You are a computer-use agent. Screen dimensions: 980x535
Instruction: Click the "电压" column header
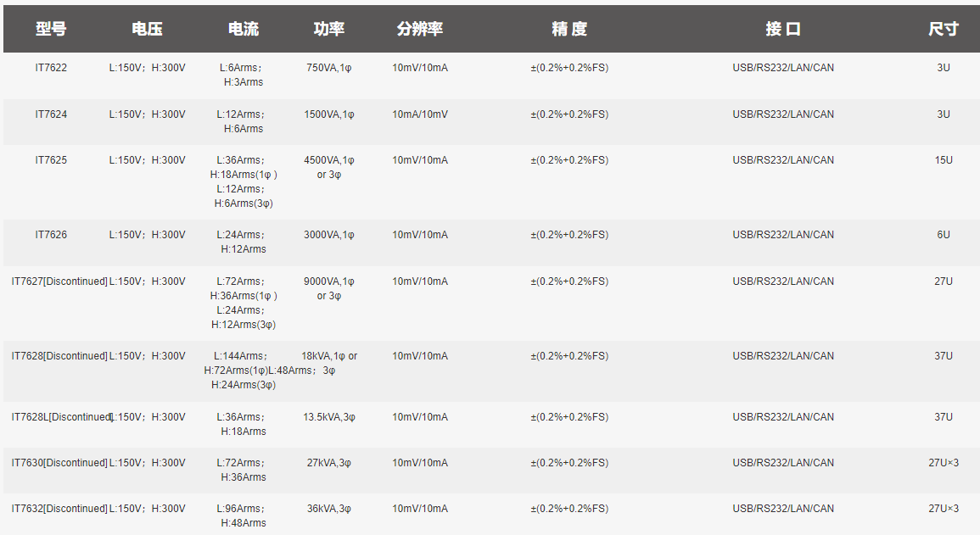[147, 29]
